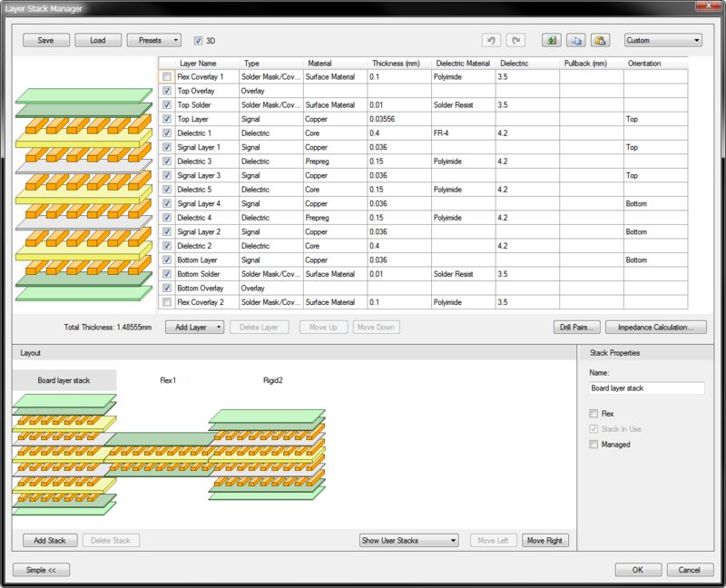Click the Load button

[98, 40]
